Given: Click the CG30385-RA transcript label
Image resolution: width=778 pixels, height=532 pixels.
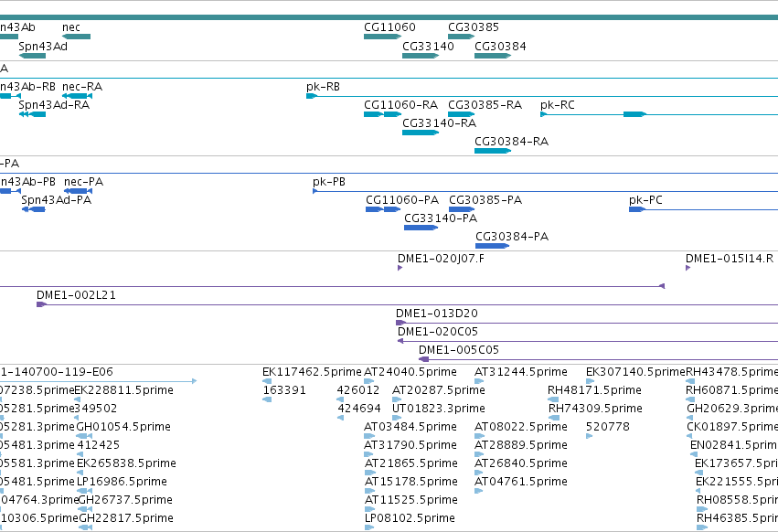Looking at the screenshot, I should coord(485,105).
